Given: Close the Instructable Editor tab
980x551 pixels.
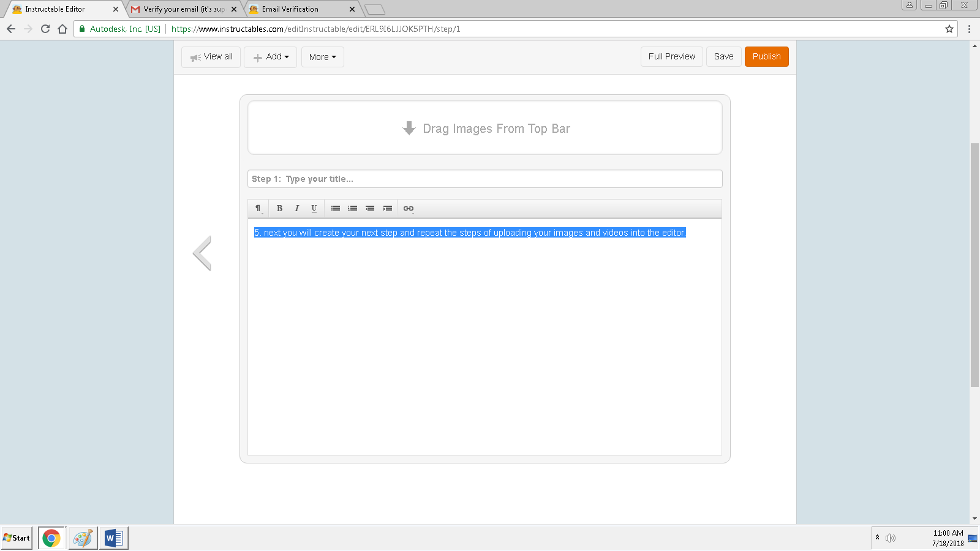Looking at the screenshot, I should coord(115,9).
